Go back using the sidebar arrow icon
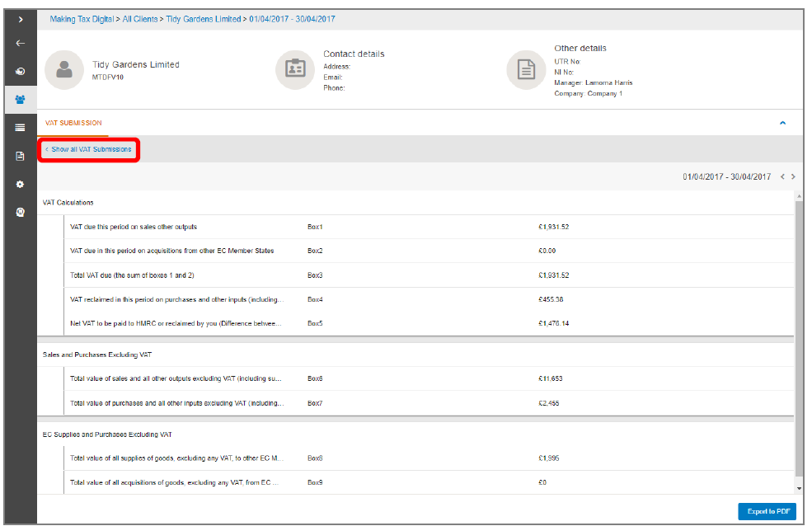 (x=21, y=44)
